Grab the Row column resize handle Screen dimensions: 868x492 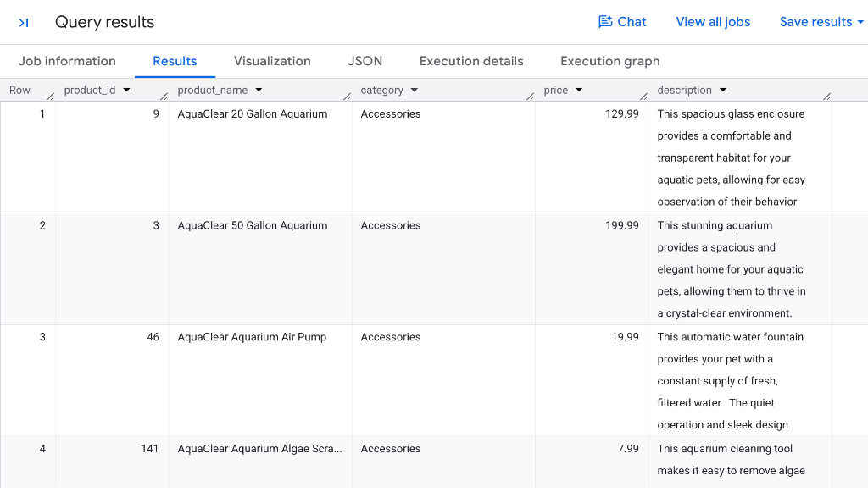[50, 97]
